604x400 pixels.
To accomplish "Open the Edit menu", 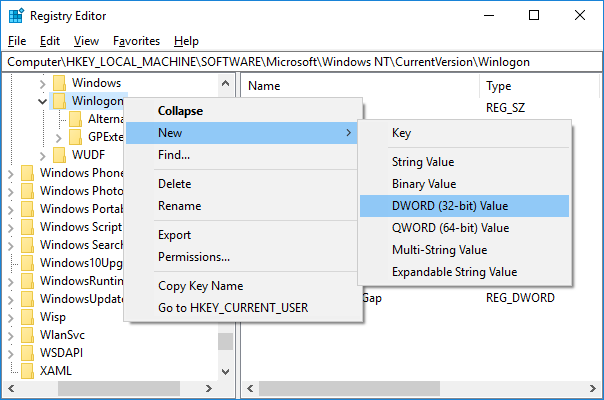I will 50,41.
